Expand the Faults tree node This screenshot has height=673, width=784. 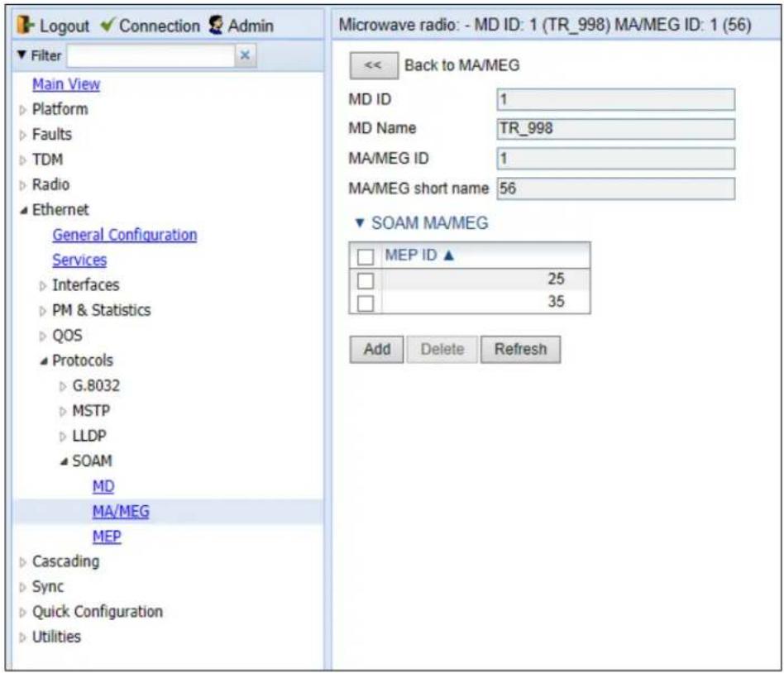click(22, 135)
